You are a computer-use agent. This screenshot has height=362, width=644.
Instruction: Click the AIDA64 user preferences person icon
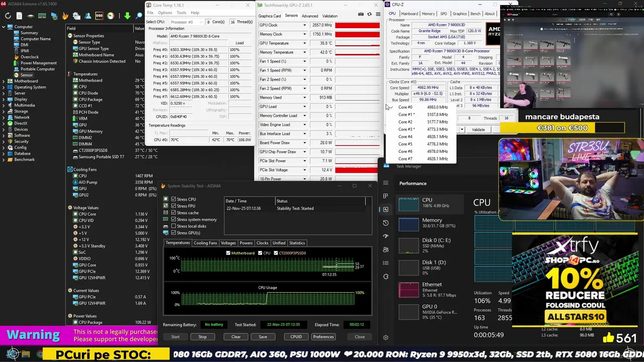[88, 16]
